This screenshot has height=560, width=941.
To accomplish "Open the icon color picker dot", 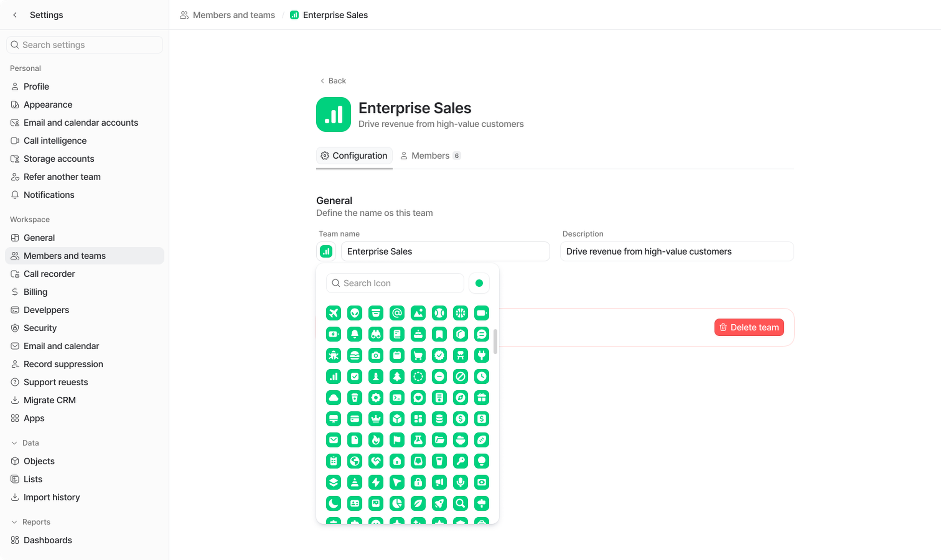I will 479,283.
